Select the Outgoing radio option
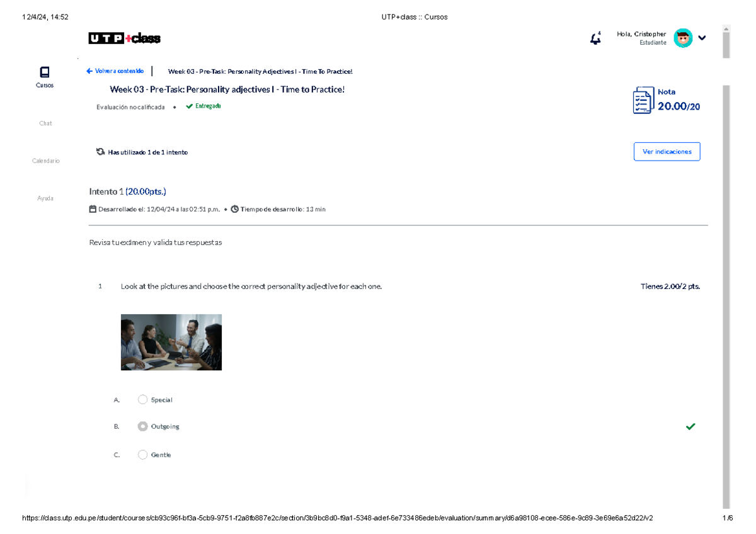Screen dimensions: 756x534 142,426
